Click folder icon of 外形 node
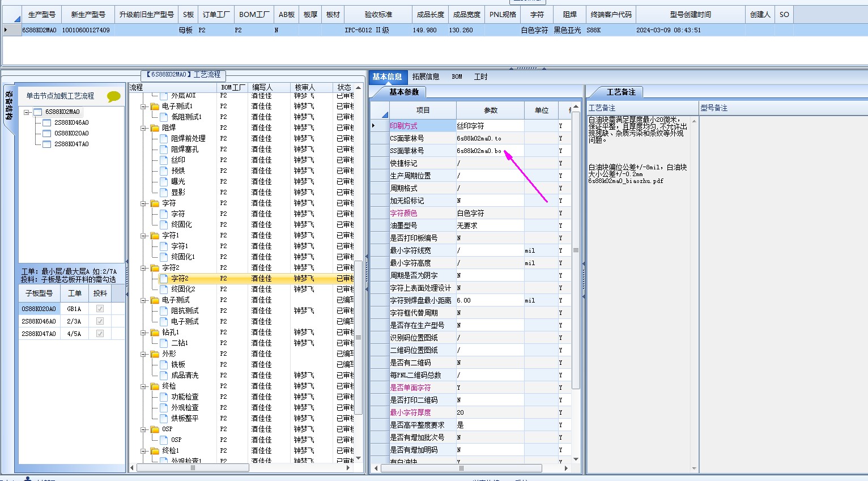The height and width of the screenshot is (481, 868). point(155,354)
